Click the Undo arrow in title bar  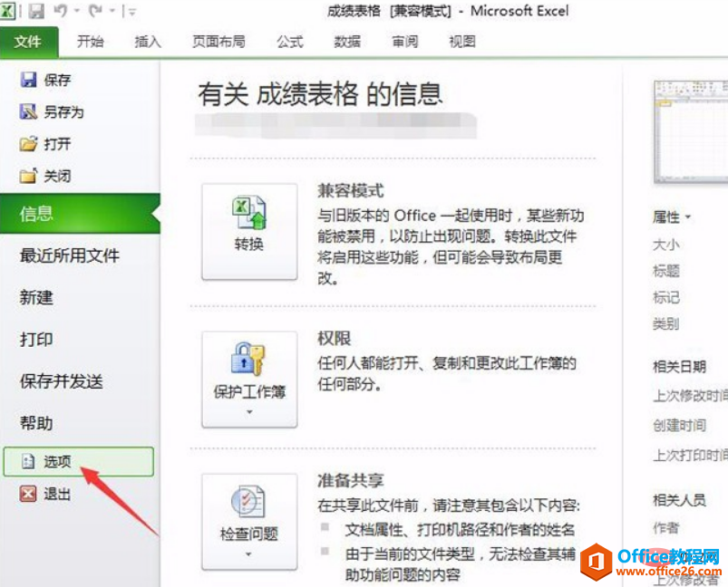(x=61, y=10)
